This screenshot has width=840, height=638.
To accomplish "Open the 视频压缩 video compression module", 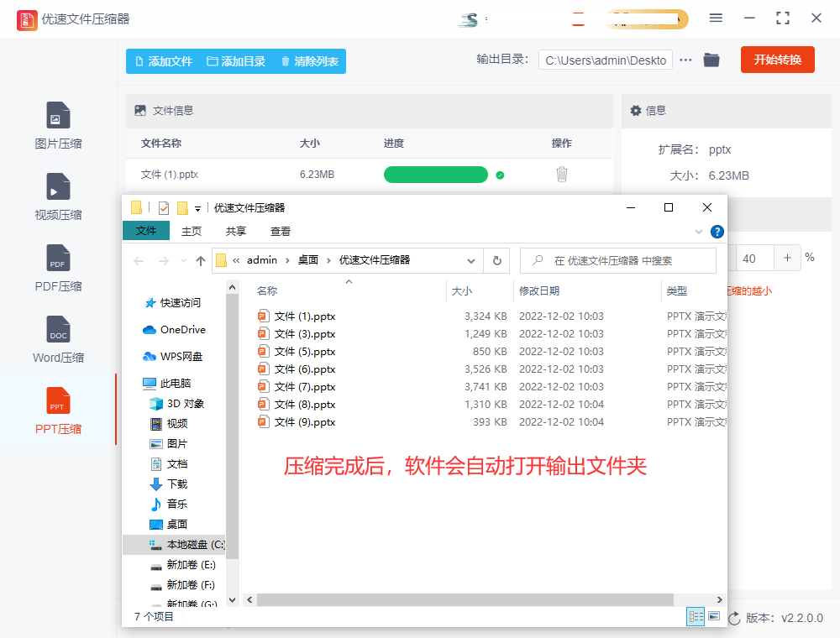I will tap(58, 196).
